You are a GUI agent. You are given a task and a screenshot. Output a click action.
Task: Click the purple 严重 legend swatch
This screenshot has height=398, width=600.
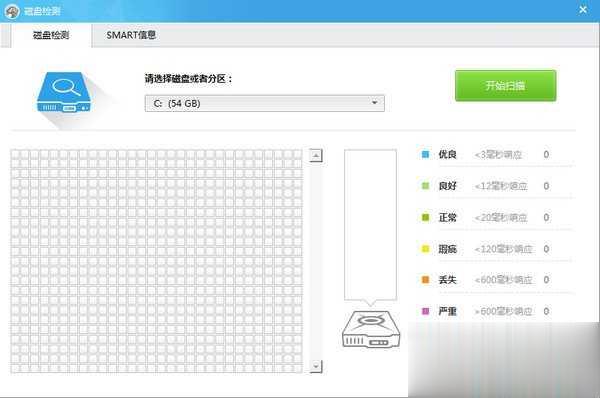tap(425, 311)
